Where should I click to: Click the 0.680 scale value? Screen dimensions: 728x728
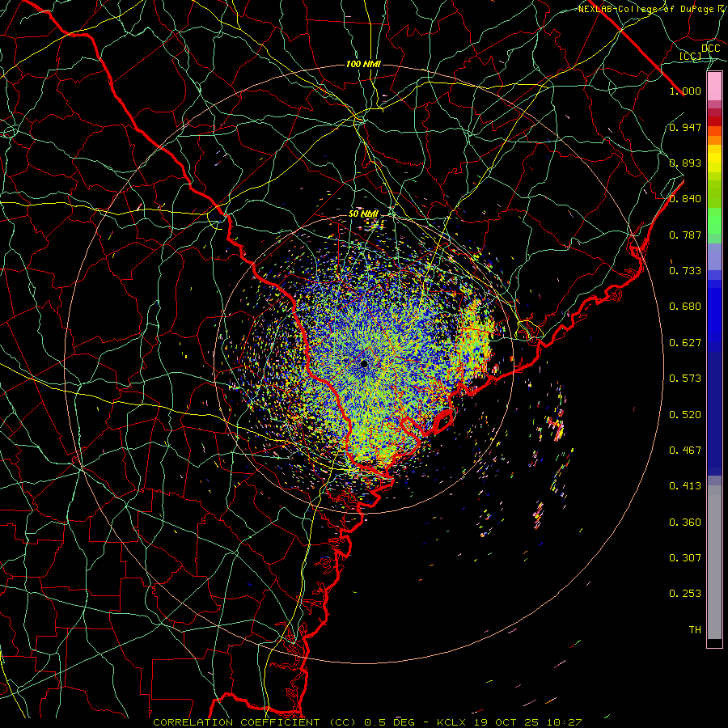[685, 307]
